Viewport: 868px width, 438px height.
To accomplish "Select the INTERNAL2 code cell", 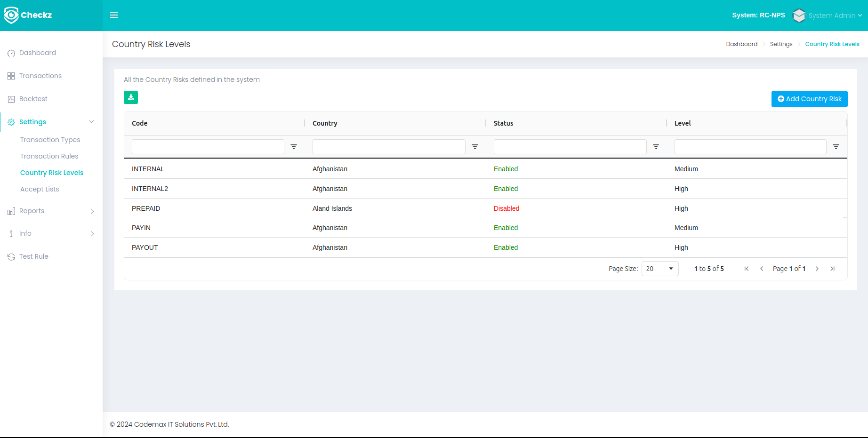I will point(150,189).
